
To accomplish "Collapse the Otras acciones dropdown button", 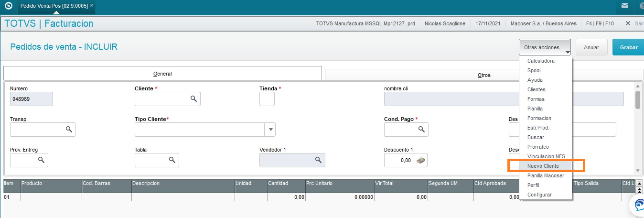I will [545, 47].
